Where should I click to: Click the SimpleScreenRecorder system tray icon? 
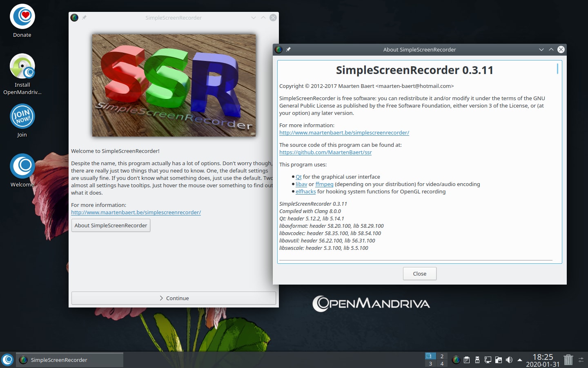pyautogui.click(x=456, y=360)
